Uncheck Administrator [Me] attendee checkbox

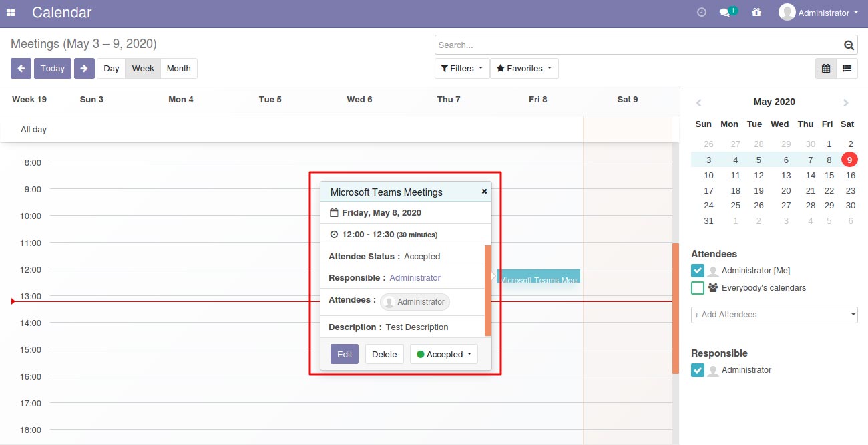point(698,271)
